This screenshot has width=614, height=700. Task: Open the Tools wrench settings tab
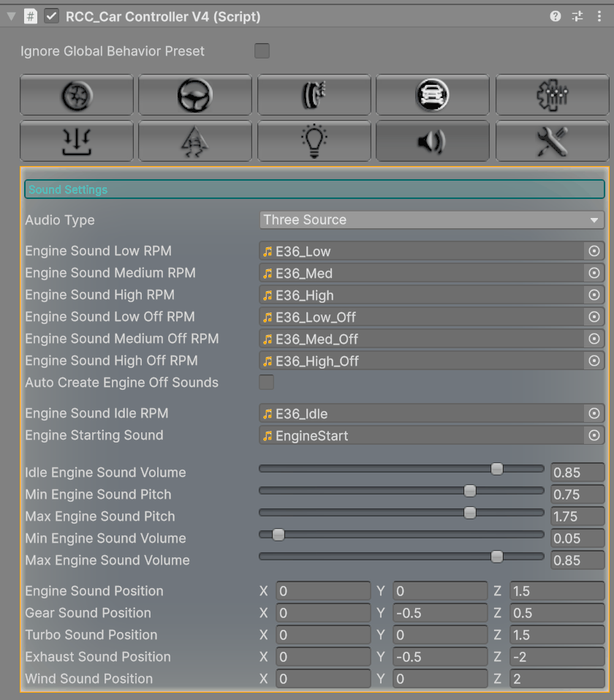(x=553, y=141)
